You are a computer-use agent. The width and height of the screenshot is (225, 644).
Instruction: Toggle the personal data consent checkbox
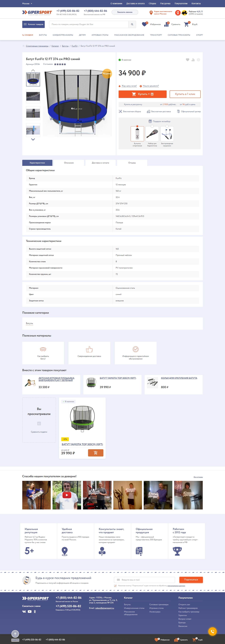[x=115, y=585]
